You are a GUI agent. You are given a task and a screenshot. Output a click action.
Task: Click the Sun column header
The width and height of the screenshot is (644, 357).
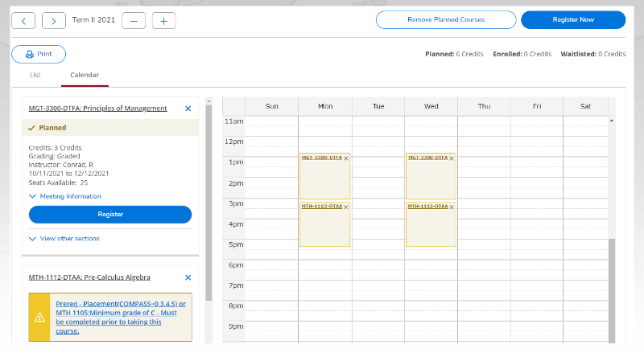pyautogui.click(x=271, y=106)
